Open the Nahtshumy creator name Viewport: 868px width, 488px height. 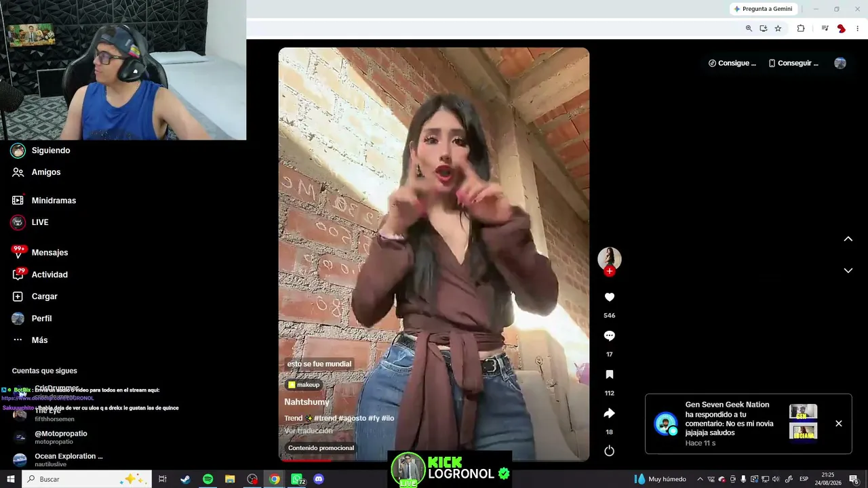[x=307, y=402]
